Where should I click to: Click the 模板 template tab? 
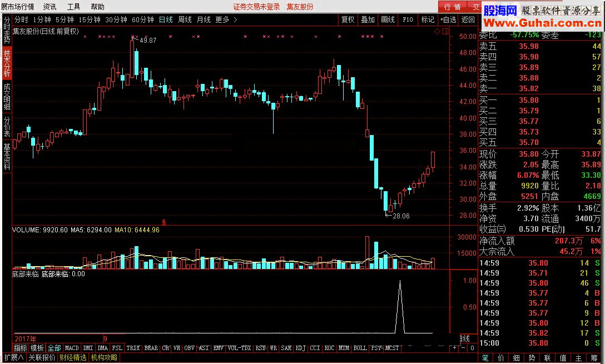37,348
